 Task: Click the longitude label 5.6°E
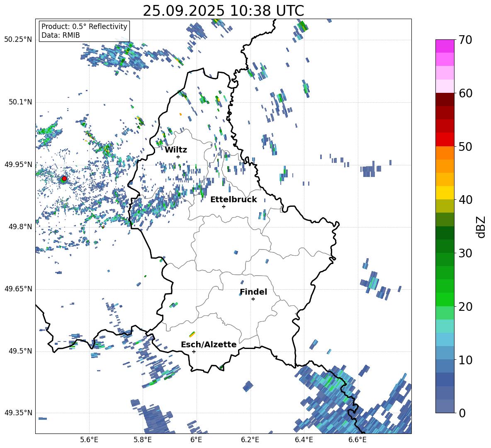click(89, 440)
